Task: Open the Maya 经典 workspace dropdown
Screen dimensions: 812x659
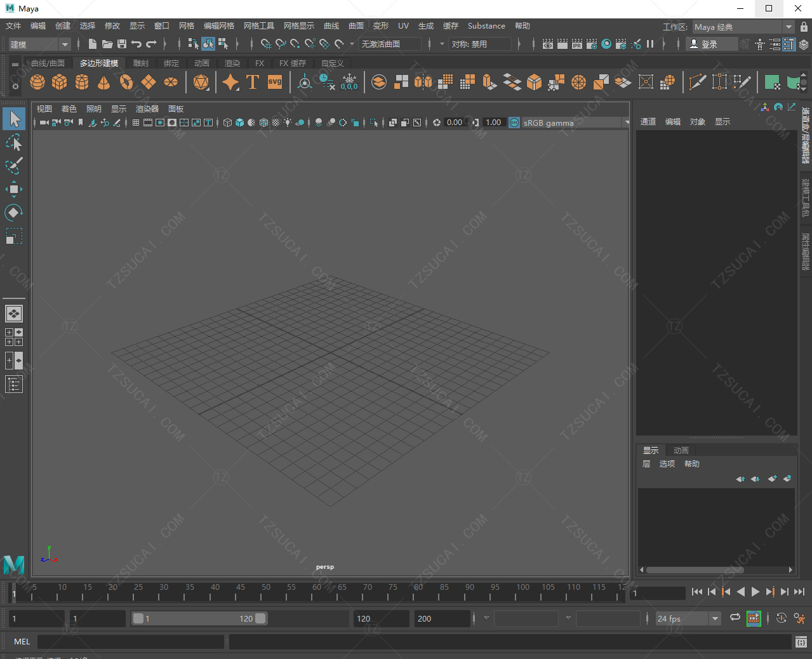Action: pyautogui.click(x=789, y=27)
